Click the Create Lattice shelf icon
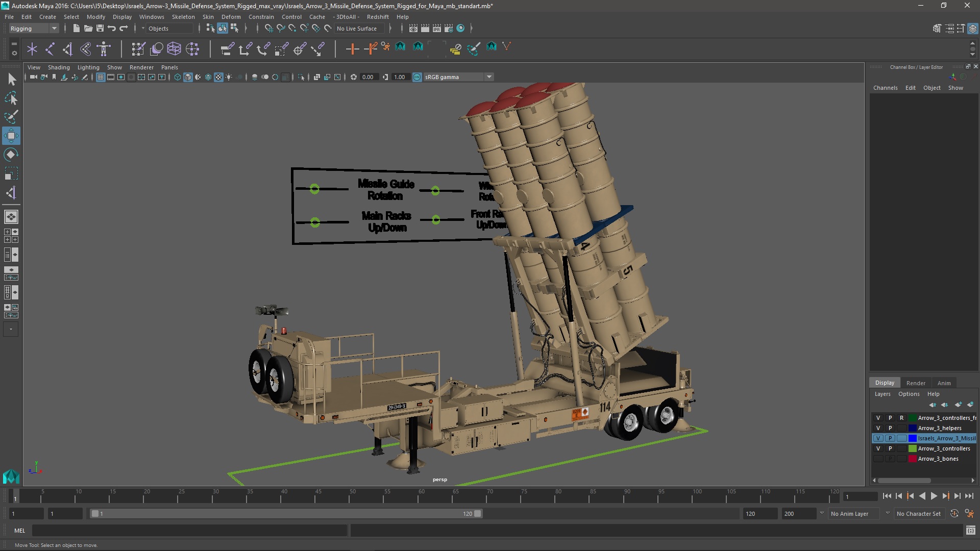The image size is (980, 551). click(x=174, y=49)
